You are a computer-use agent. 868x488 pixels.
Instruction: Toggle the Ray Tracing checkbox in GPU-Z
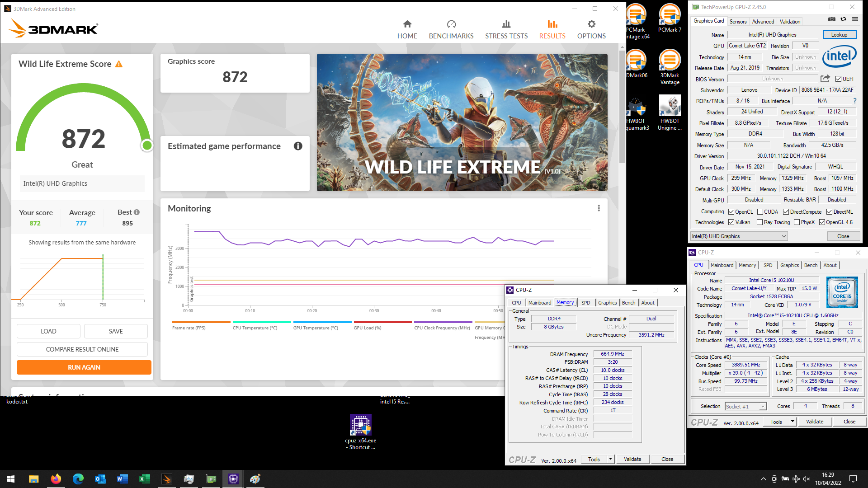click(760, 222)
